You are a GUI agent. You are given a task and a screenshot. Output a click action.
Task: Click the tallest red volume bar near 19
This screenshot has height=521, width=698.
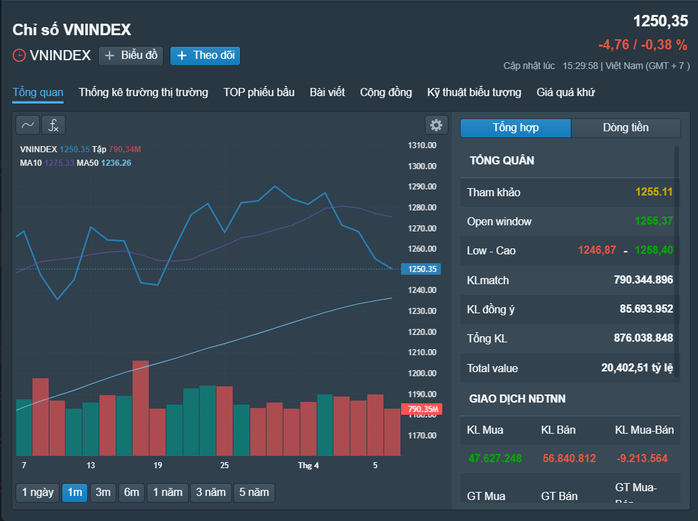(x=141, y=408)
